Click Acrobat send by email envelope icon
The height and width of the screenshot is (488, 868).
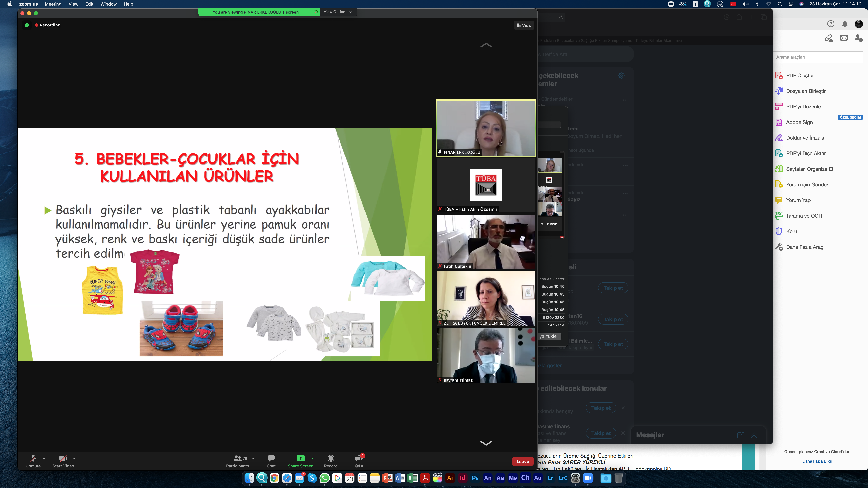[x=844, y=38]
